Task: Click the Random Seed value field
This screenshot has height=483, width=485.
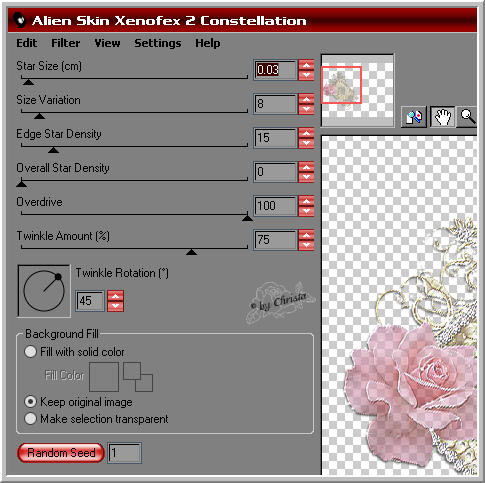Action: 124,453
